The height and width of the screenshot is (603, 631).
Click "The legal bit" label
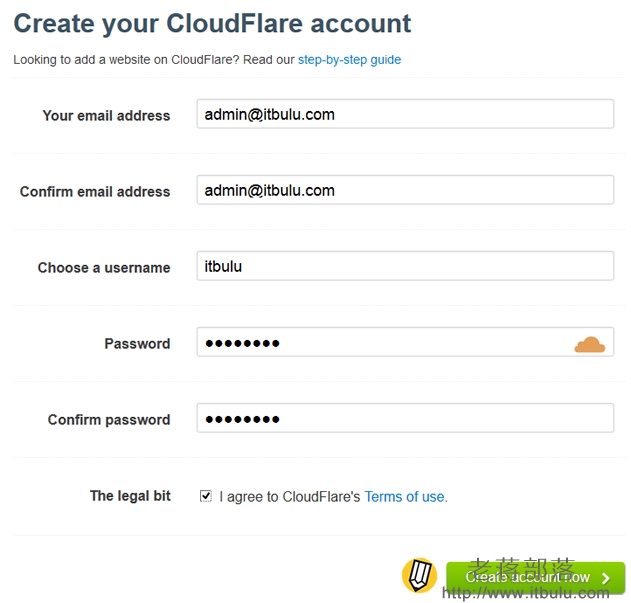point(130,495)
